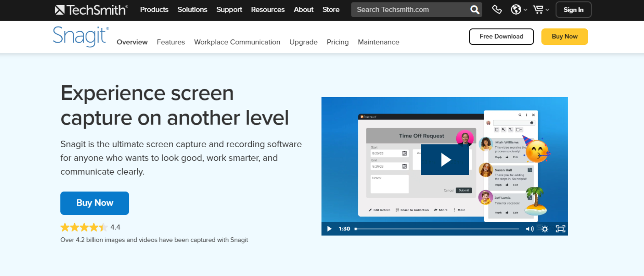Screen dimensions: 644x276
Task: Click the small play icon in video controls
Action: (329, 229)
